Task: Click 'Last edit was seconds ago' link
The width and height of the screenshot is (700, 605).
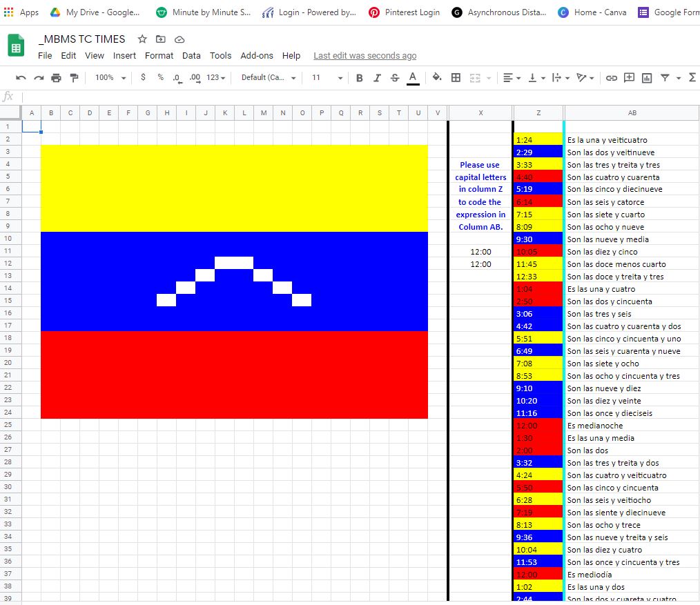Action: (x=364, y=56)
